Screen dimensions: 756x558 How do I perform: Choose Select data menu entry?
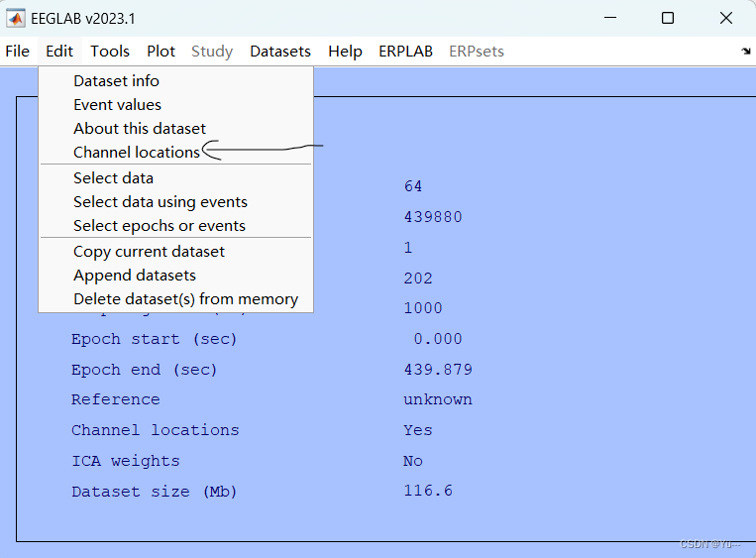coord(176,178)
